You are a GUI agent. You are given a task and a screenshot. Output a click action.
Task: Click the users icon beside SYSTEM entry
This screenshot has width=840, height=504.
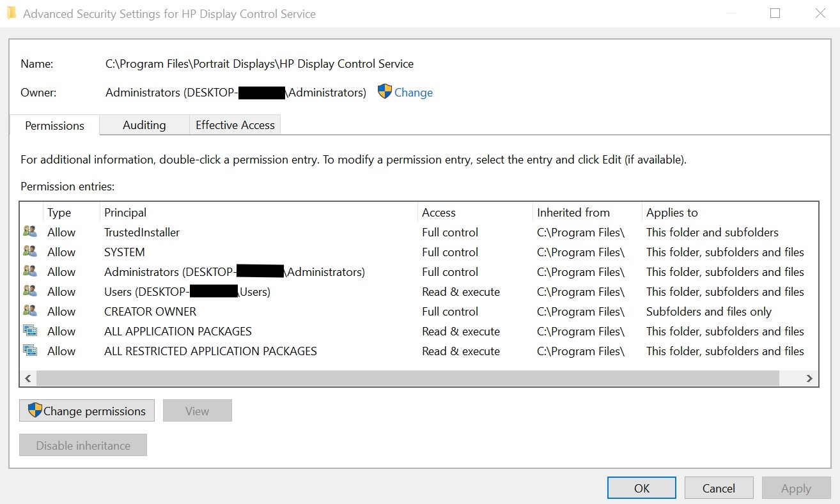tap(29, 252)
